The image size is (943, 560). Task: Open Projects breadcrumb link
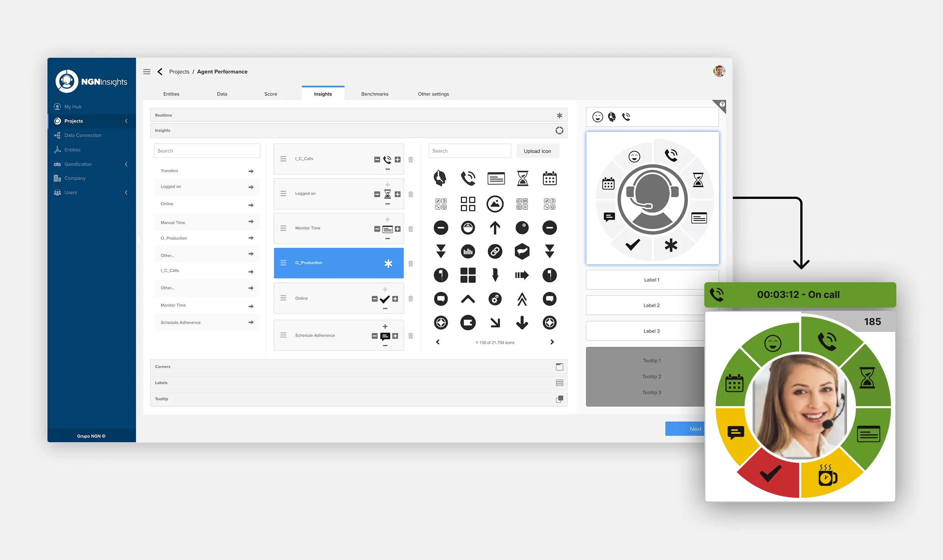click(179, 72)
